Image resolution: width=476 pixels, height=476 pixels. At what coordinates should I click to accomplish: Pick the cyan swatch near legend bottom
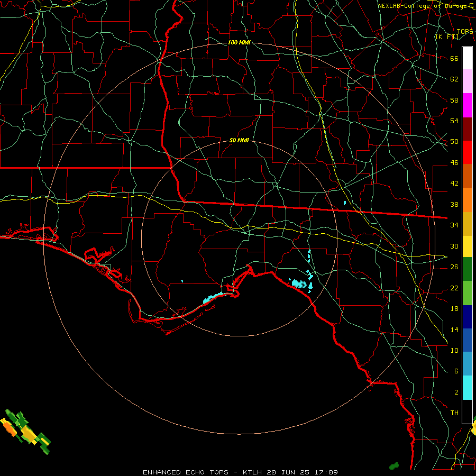click(x=467, y=387)
